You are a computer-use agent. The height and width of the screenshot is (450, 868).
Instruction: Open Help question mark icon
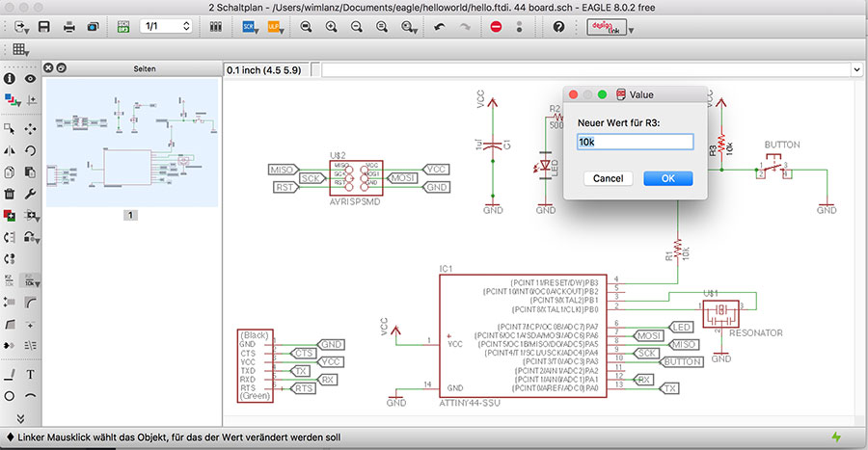558,27
